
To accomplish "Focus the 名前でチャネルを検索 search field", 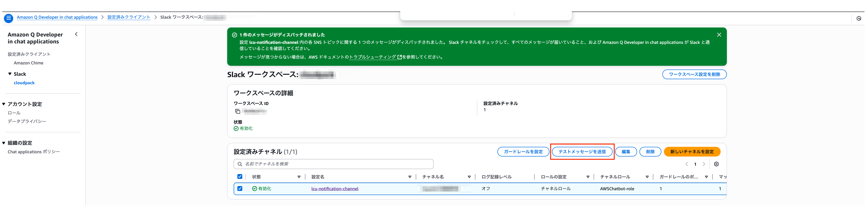I will [333, 164].
